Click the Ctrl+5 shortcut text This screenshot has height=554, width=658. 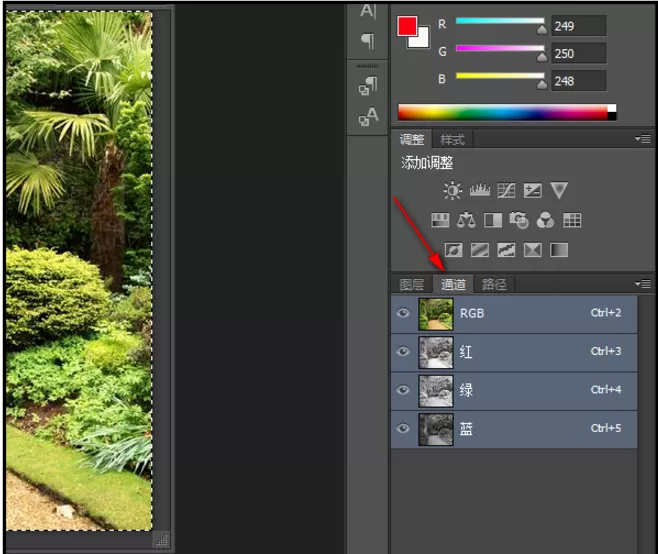pyautogui.click(x=606, y=428)
